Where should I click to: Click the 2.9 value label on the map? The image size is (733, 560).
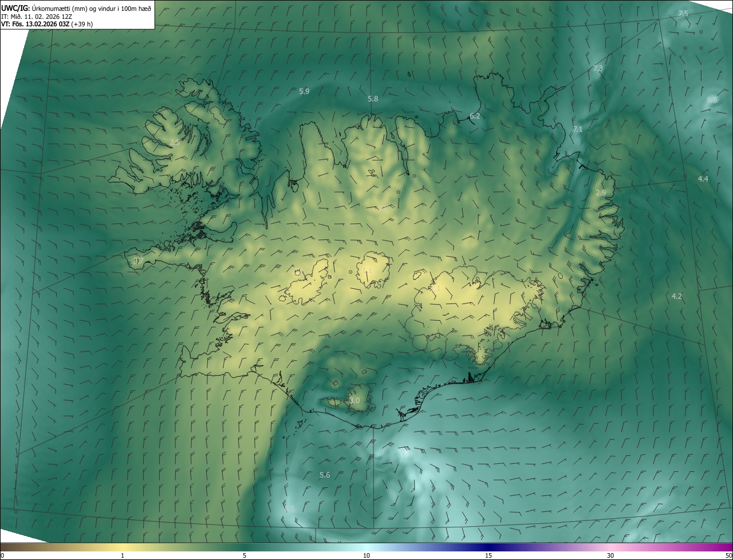601,193
